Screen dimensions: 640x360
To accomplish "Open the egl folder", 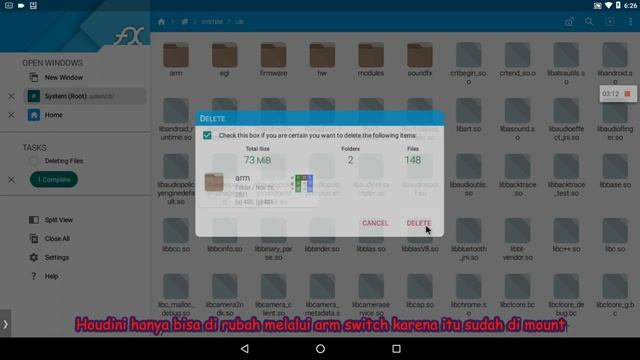I will 224,60.
